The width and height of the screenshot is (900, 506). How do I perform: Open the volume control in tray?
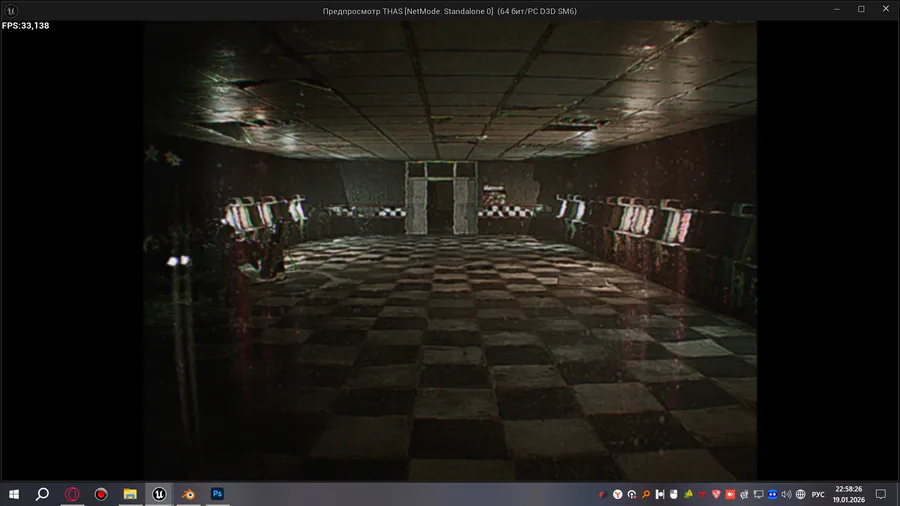tap(786, 494)
